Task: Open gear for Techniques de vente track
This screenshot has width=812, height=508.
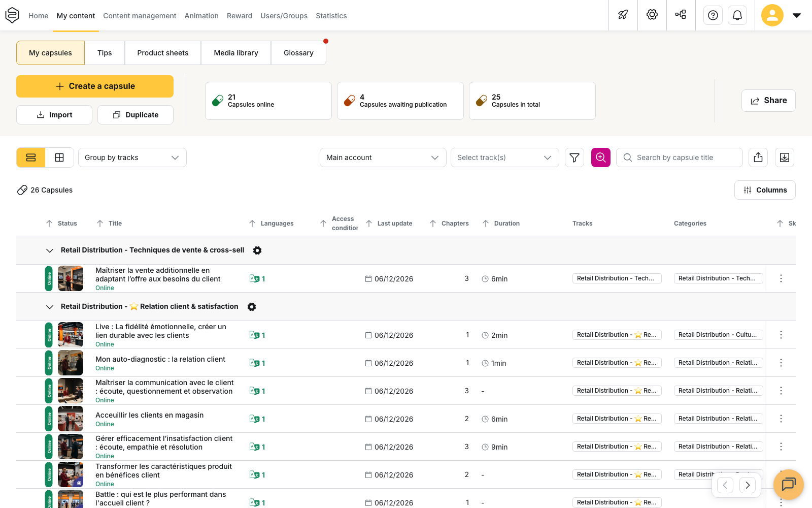Action: tap(257, 250)
